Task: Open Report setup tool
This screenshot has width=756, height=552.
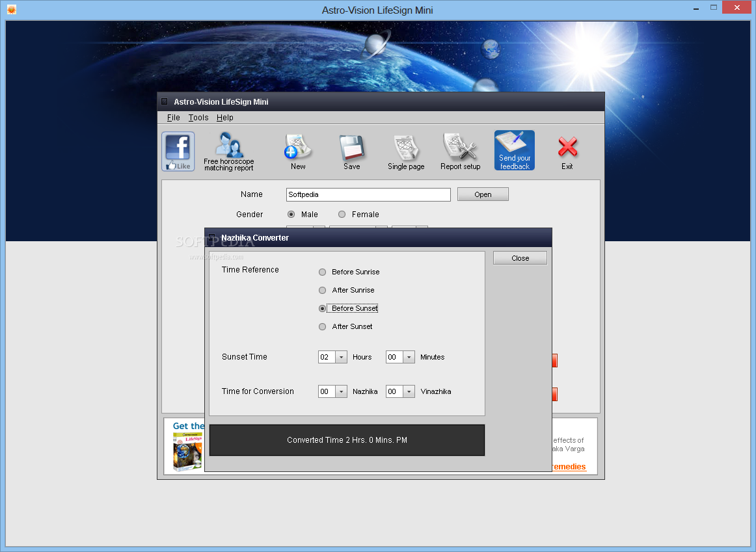Action: click(x=461, y=151)
